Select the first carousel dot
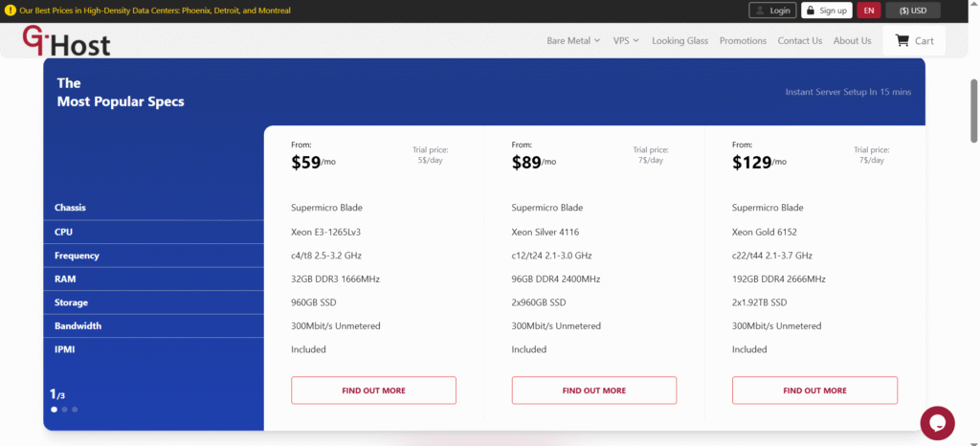The image size is (980, 446). tap(54, 410)
